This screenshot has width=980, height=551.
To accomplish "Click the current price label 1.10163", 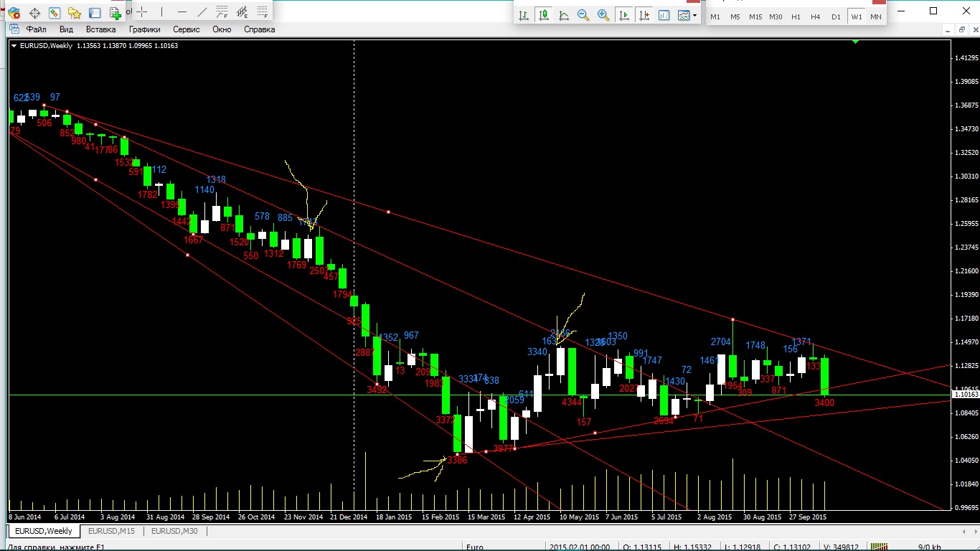I will click(966, 395).
